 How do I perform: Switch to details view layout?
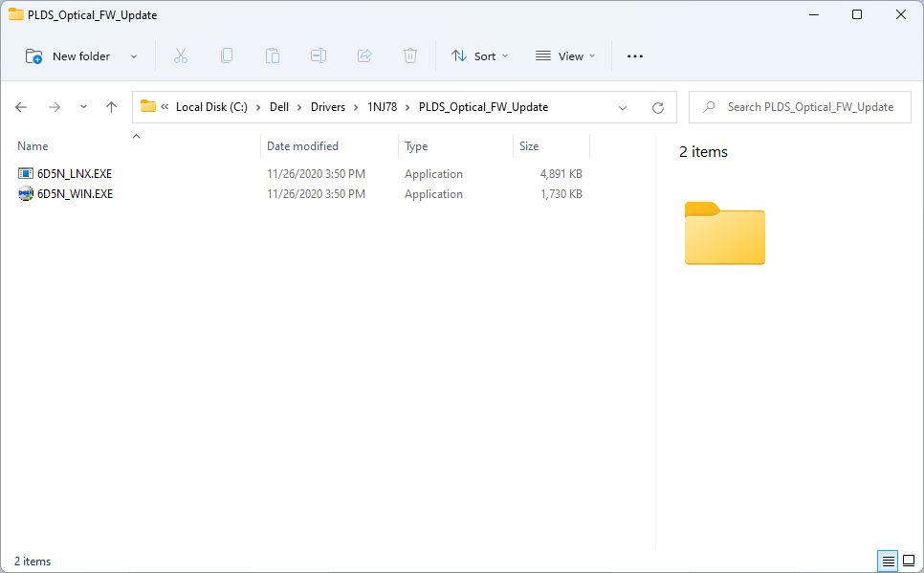tap(888, 561)
